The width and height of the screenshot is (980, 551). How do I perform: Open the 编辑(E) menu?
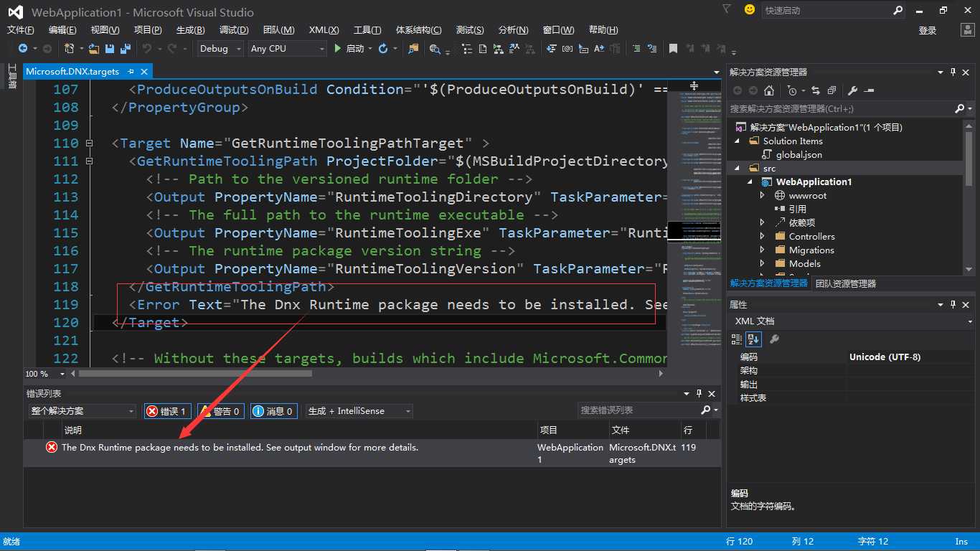[x=62, y=29]
